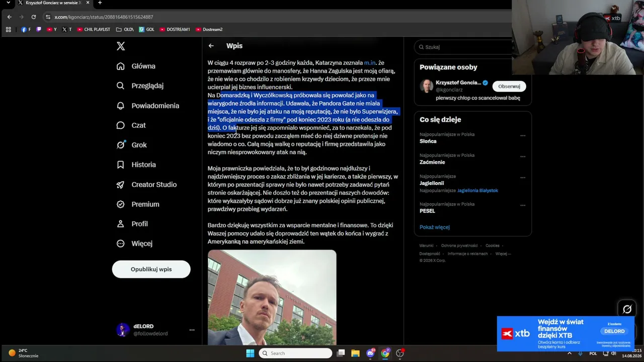Open the Cookies footer link
The width and height of the screenshot is (644, 362).
pos(493,246)
